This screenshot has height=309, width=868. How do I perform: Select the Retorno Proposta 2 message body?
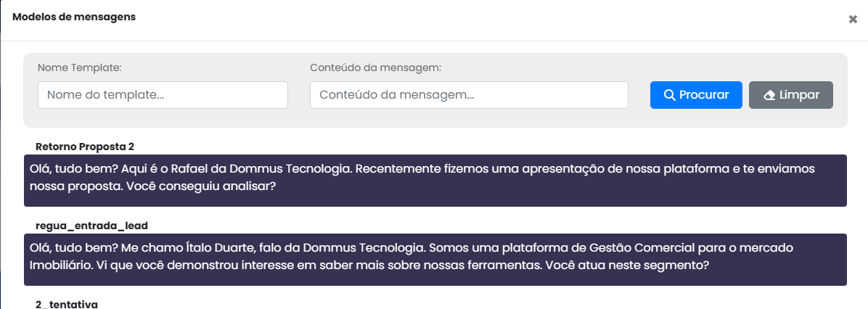tap(435, 180)
